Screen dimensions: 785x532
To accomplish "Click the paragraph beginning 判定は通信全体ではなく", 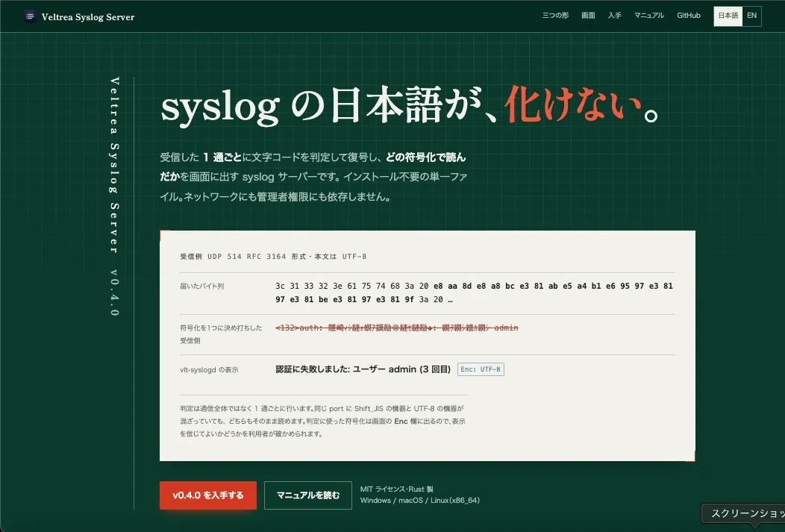I will (323, 422).
